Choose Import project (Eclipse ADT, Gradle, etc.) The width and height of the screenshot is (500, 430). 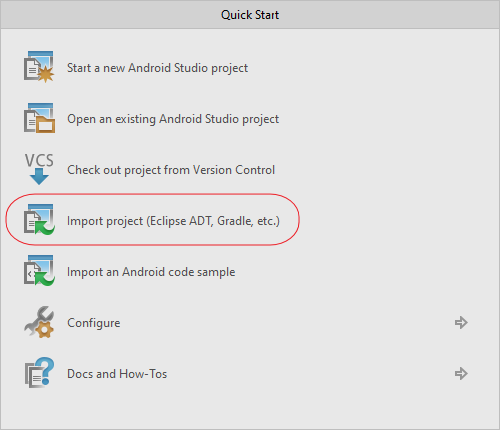(x=173, y=221)
